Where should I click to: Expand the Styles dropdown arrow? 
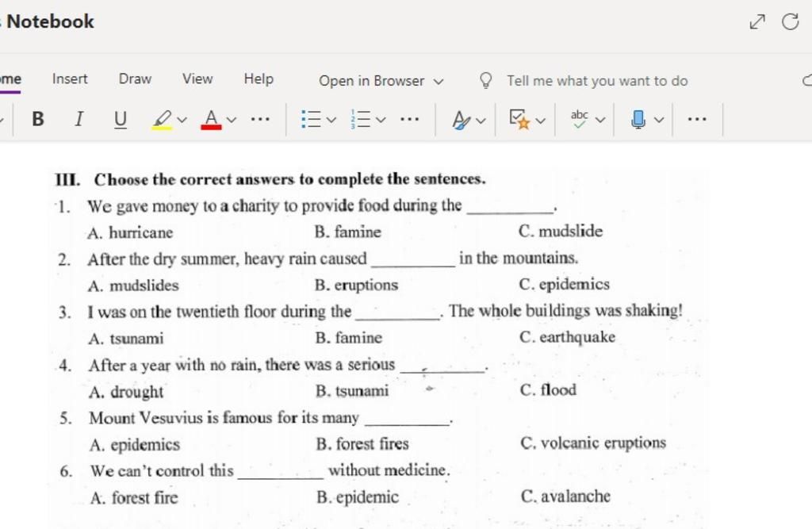(x=481, y=121)
